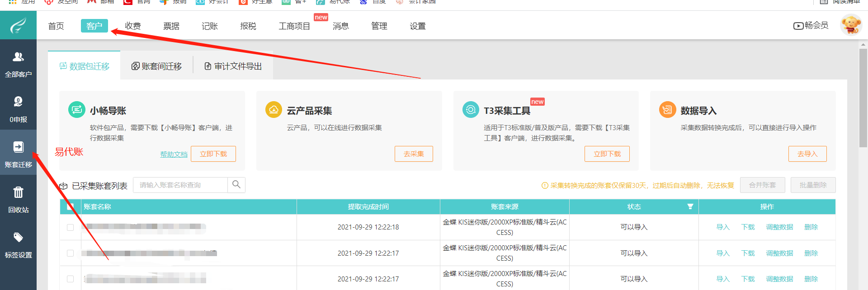Click 调整数据 in the 12:22:18 row
Image resolution: width=868 pixels, height=290 pixels.
point(779,227)
